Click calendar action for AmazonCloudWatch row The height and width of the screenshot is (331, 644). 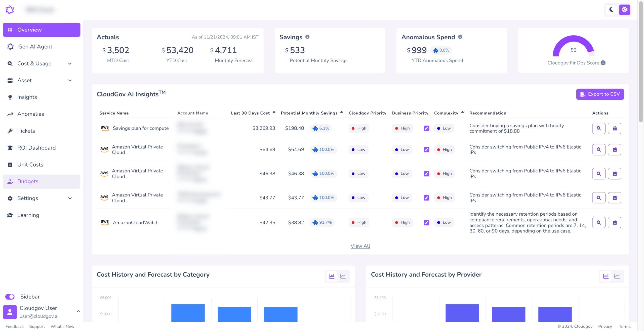(x=614, y=223)
